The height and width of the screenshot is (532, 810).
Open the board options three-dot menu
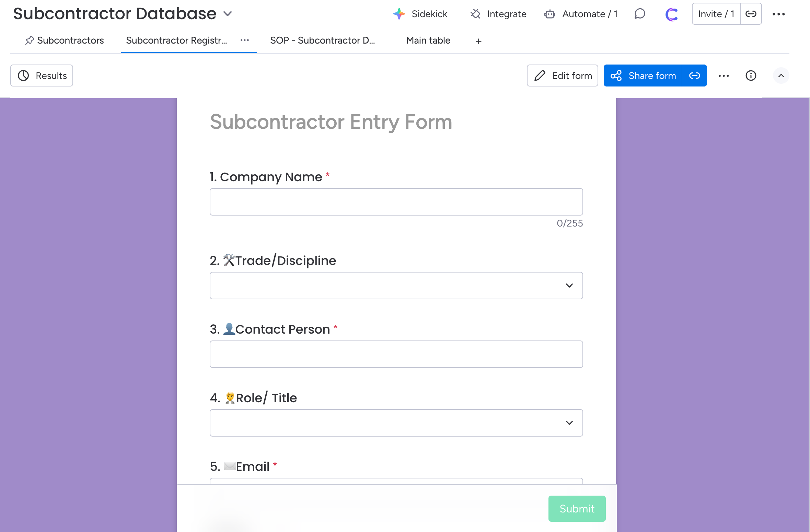coord(778,14)
